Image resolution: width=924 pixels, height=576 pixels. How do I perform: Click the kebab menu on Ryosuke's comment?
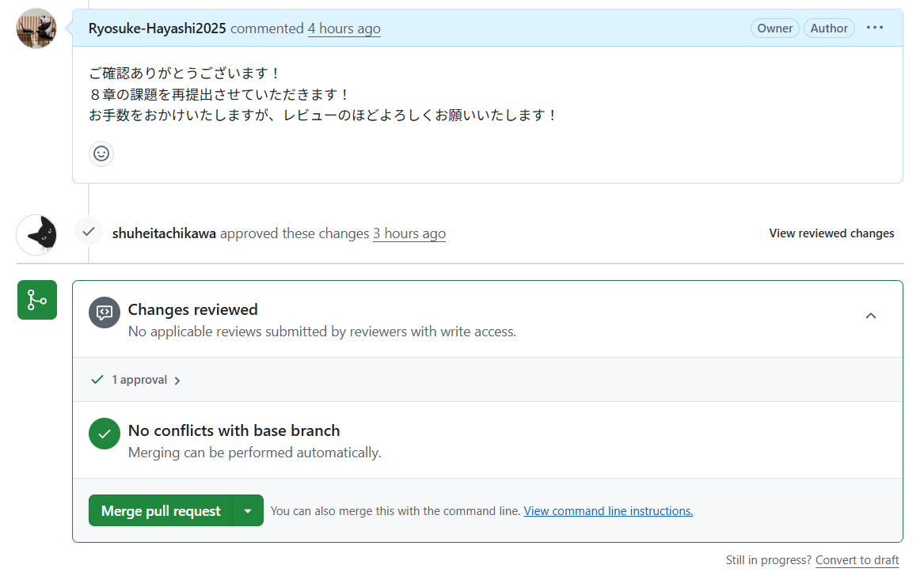click(x=874, y=28)
